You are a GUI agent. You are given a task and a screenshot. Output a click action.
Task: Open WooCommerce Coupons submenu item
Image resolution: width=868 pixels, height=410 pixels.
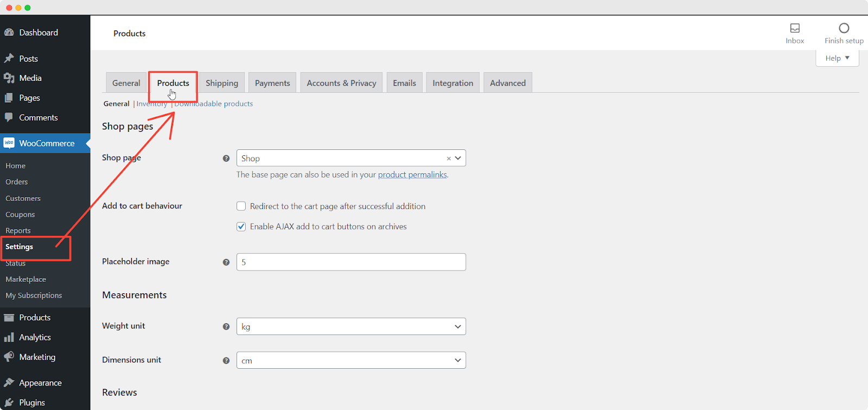click(x=20, y=215)
